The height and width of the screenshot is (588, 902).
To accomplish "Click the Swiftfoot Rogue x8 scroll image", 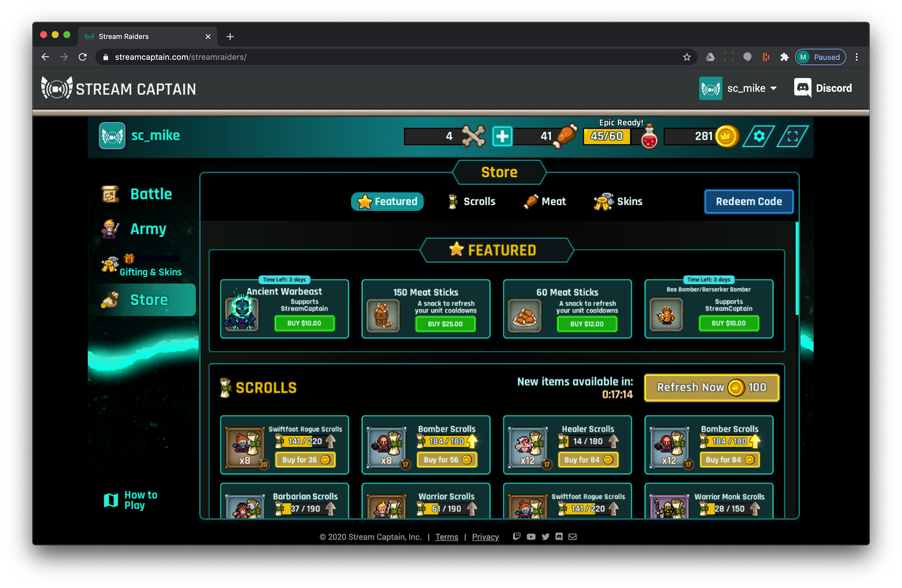I will coord(245,447).
